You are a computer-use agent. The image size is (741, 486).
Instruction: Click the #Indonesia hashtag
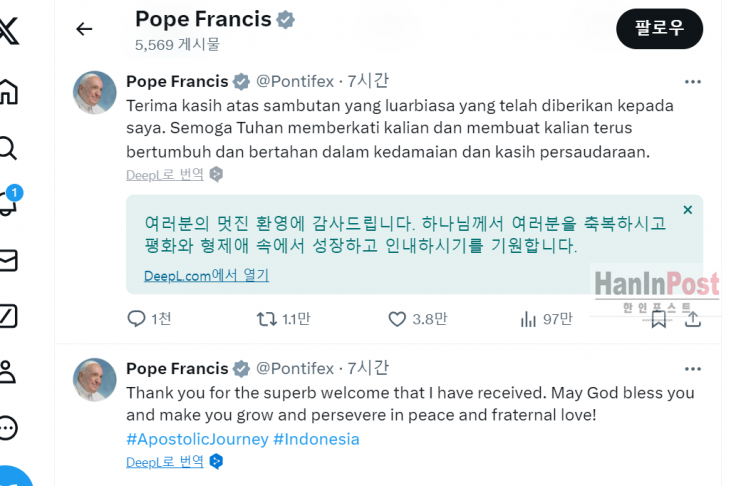pyautogui.click(x=316, y=439)
